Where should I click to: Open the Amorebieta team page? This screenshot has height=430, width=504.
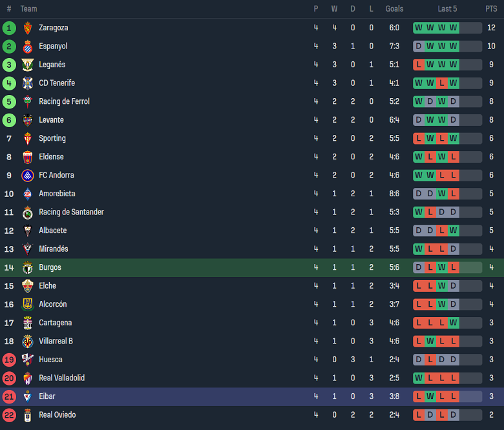coord(57,194)
